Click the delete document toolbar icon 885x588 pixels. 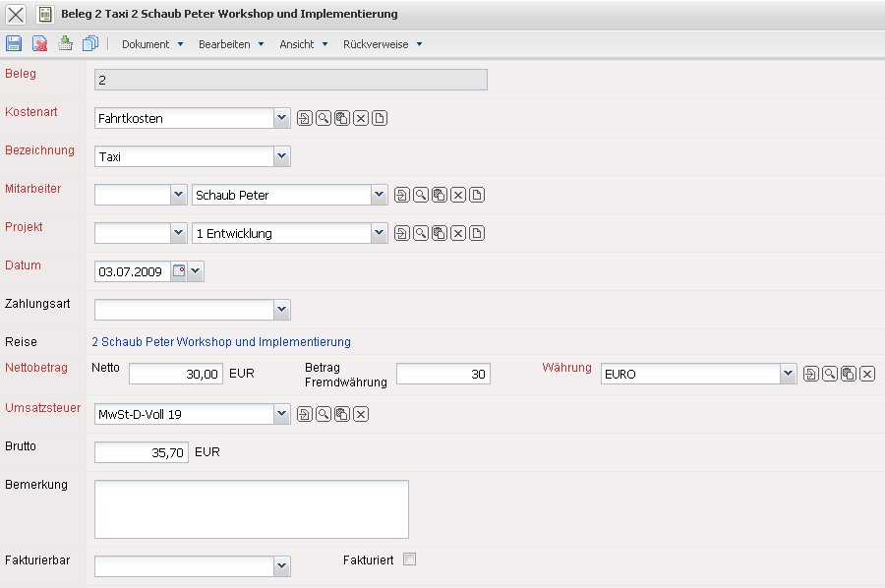(39, 43)
